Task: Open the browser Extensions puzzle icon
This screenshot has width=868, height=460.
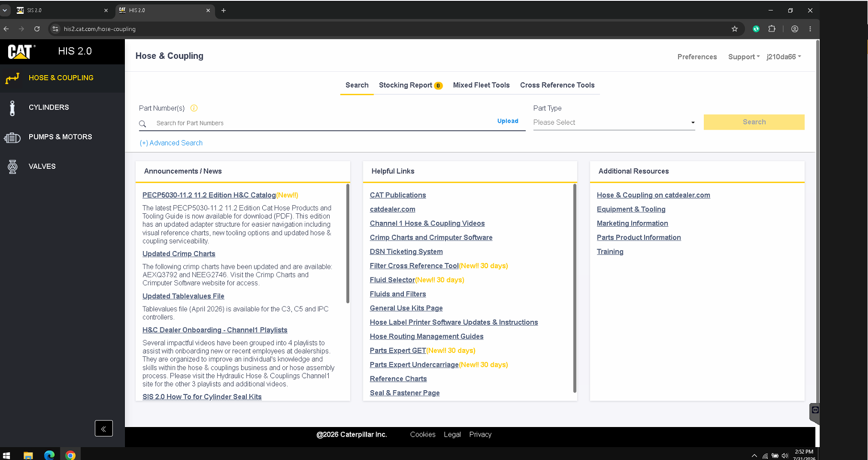Action: point(772,29)
